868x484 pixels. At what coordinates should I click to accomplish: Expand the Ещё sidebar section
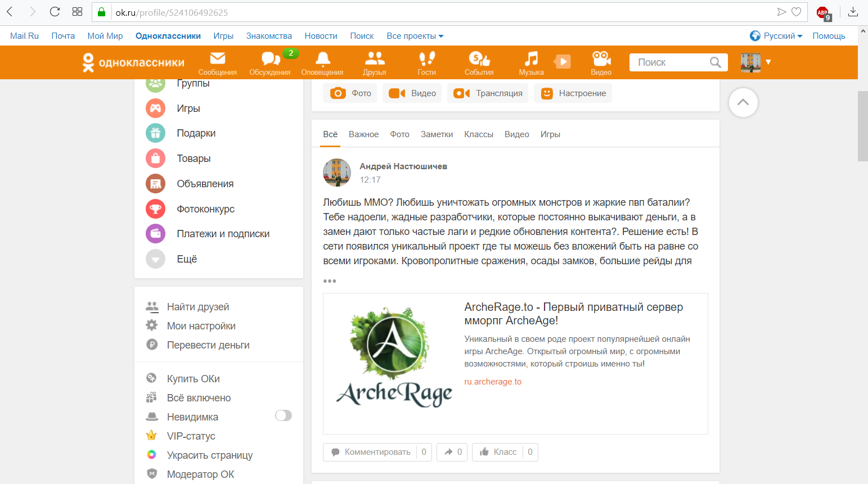(x=172, y=259)
